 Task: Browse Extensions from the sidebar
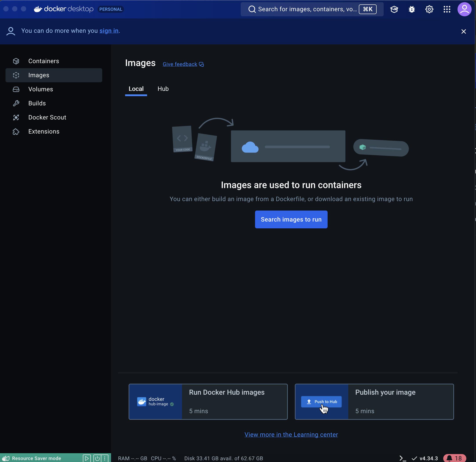tap(44, 131)
